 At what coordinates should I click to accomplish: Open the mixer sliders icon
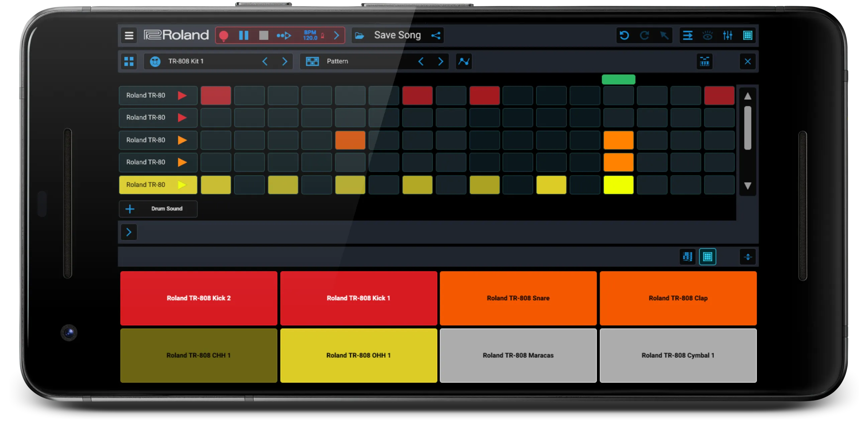point(728,35)
